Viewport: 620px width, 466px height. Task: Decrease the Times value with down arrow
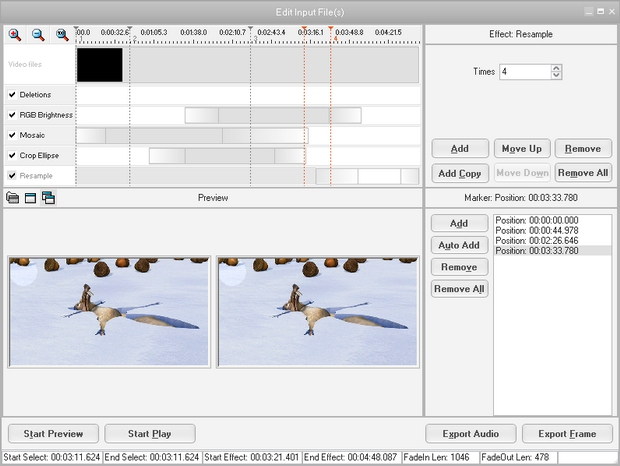(556, 75)
